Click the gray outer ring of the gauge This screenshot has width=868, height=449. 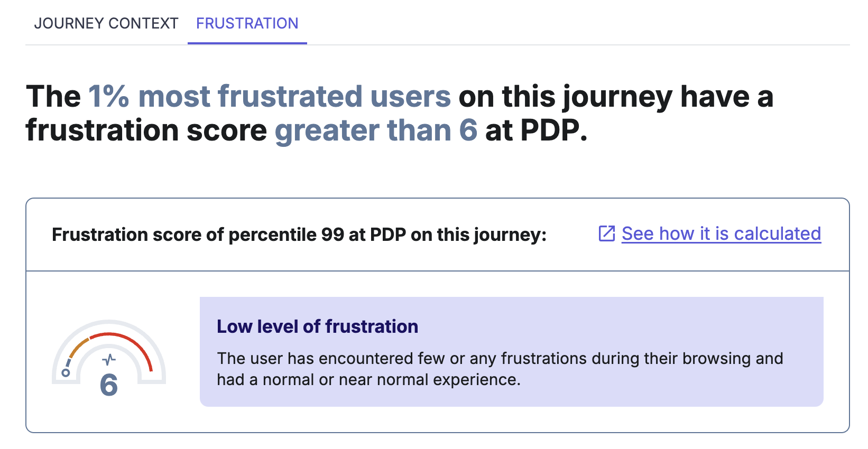(109, 322)
